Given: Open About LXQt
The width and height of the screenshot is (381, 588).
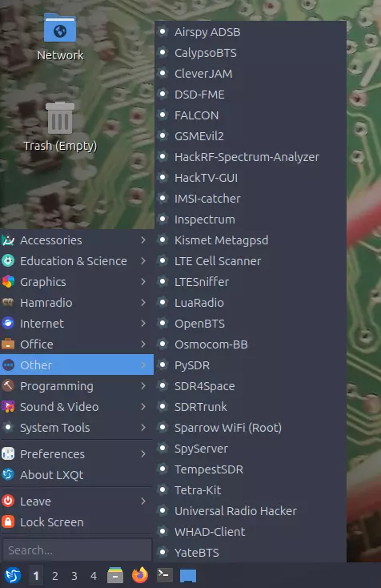Looking at the screenshot, I should click(77, 475).
